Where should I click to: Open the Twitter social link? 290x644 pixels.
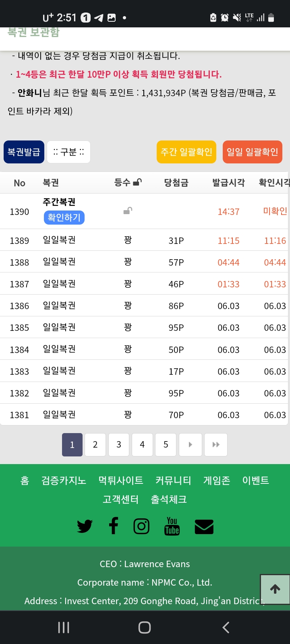pyautogui.click(x=85, y=526)
